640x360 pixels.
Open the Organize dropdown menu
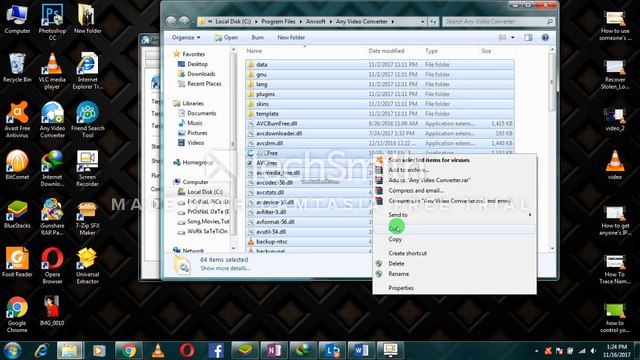(x=186, y=38)
